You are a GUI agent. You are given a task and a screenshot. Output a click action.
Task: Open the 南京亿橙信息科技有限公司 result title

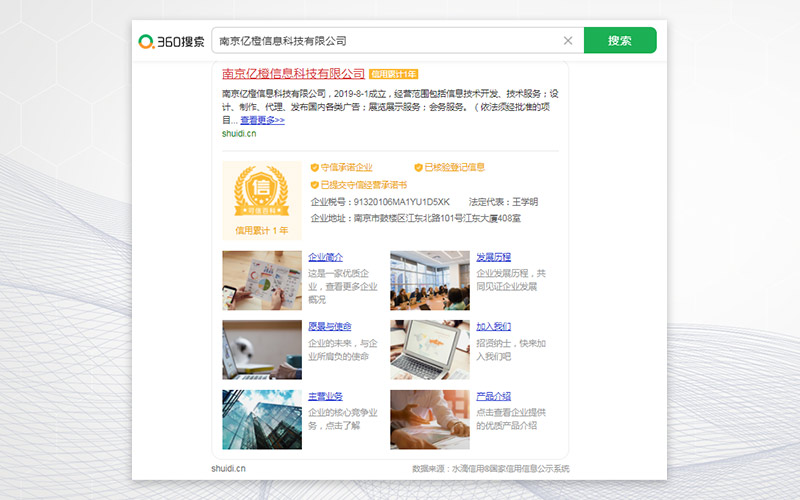point(293,73)
